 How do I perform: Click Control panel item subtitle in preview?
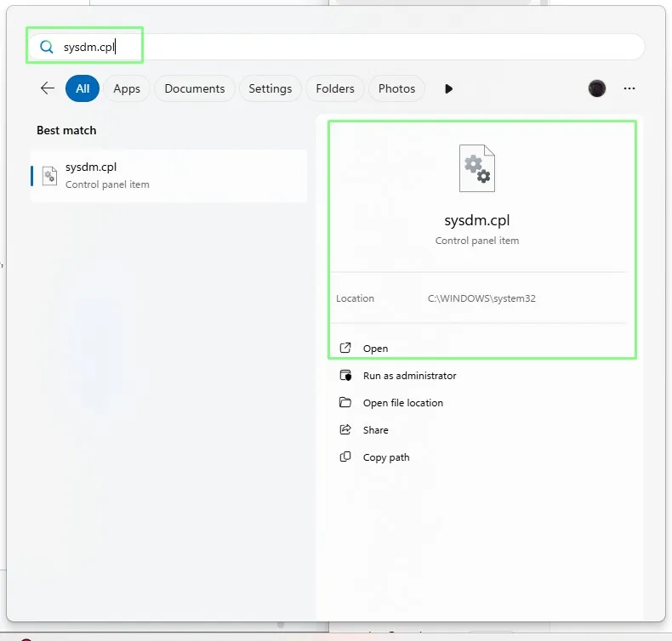click(476, 241)
